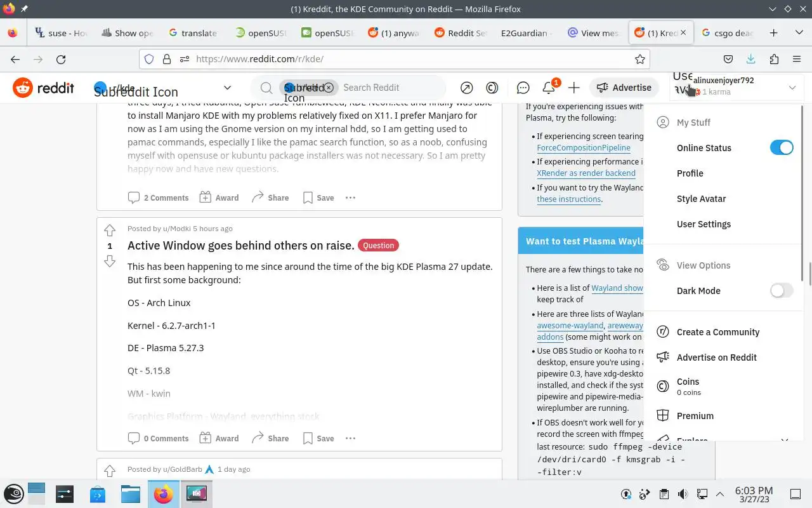This screenshot has width=812, height=508.
Task: Switch to translate Google tab
Action: [x=193, y=33]
